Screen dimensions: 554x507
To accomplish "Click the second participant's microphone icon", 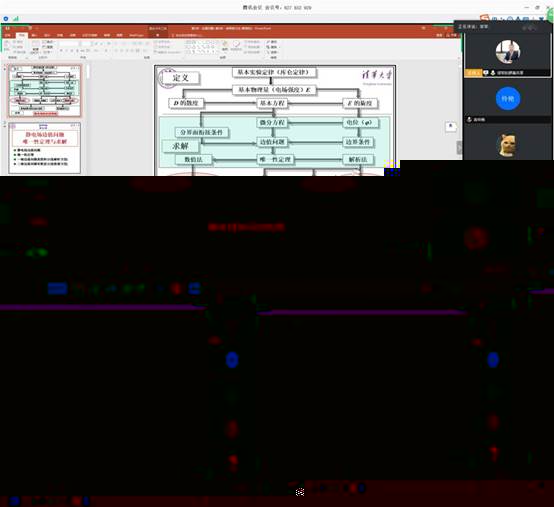I will [x=469, y=120].
